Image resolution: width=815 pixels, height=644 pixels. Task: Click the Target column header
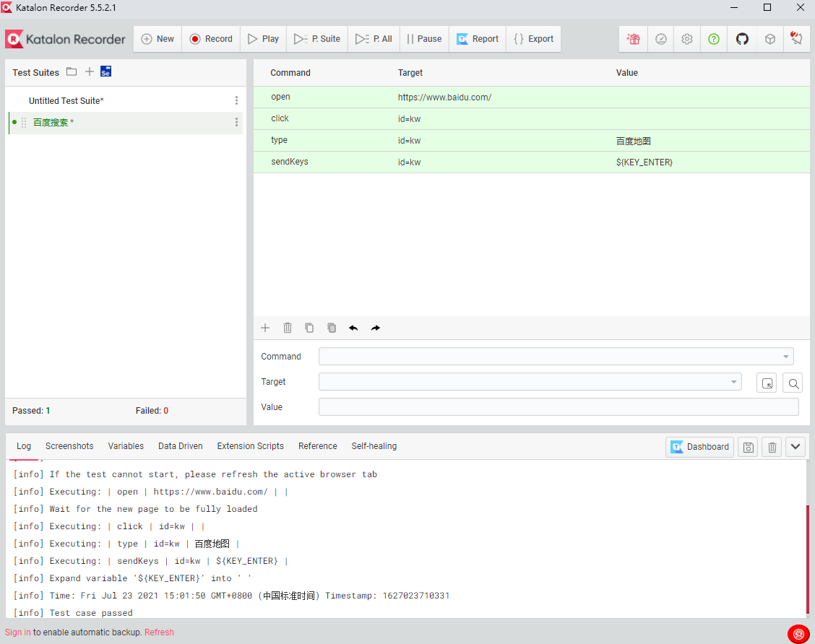click(x=410, y=73)
